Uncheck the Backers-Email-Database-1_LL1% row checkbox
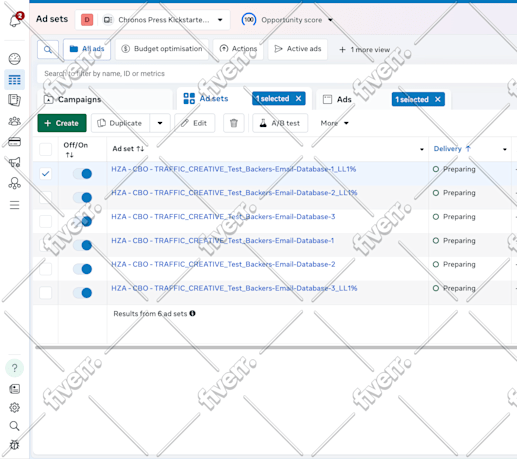517x459 pixels. (46, 173)
